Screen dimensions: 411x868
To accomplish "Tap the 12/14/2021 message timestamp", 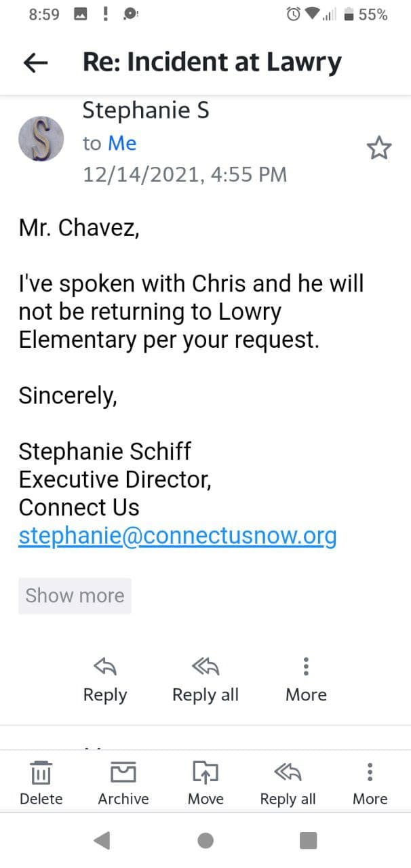I will [x=184, y=174].
